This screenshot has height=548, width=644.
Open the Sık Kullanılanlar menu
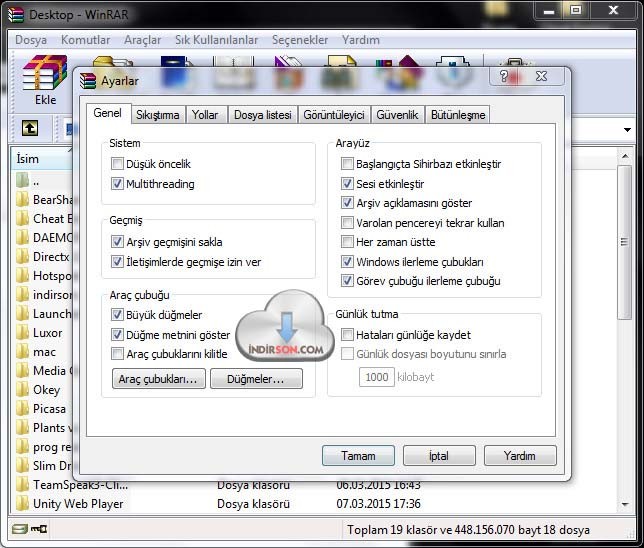216,40
